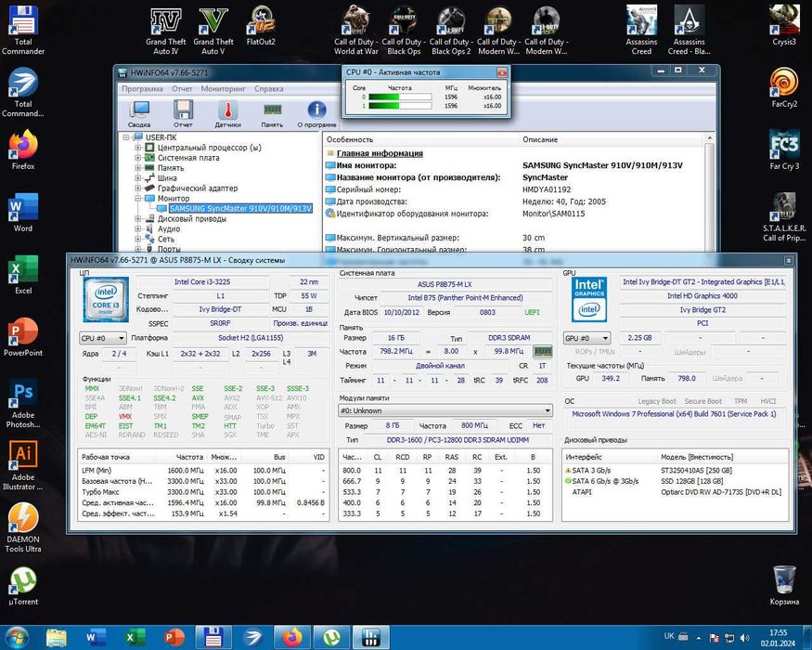Open the Crysis3 desktop shortcut
This screenshot has width=812, height=650.
[x=784, y=25]
